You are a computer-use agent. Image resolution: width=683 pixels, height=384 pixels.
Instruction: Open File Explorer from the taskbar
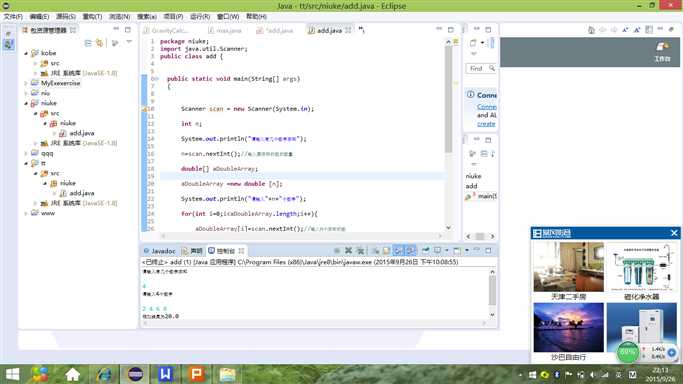pos(227,374)
